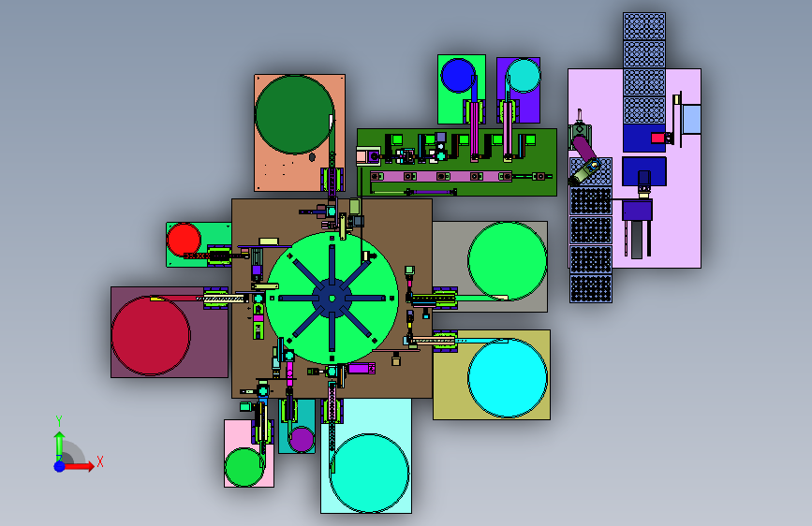Select the blue bowl feeder circle

pos(458,76)
